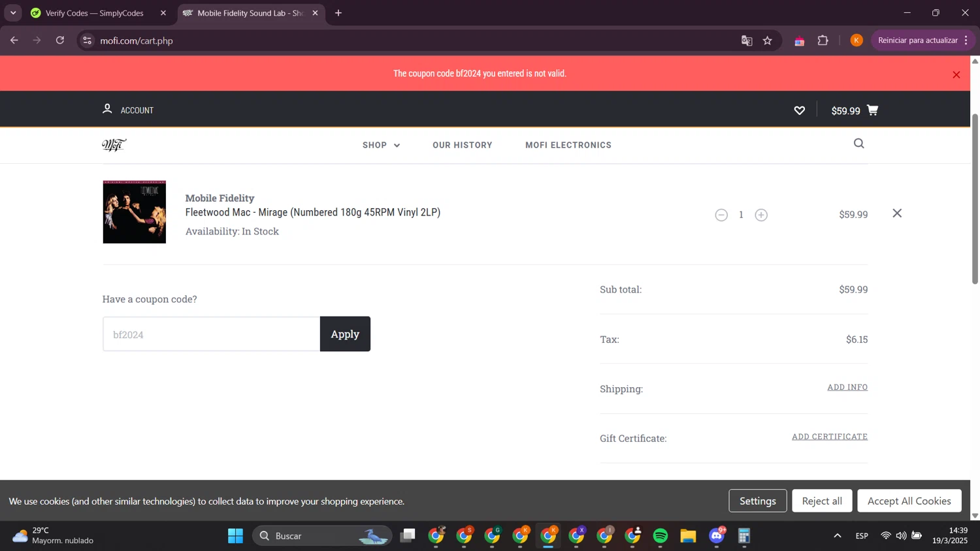
Task: Go back to previous page
Action: pyautogui.click(x=14, y=40)
